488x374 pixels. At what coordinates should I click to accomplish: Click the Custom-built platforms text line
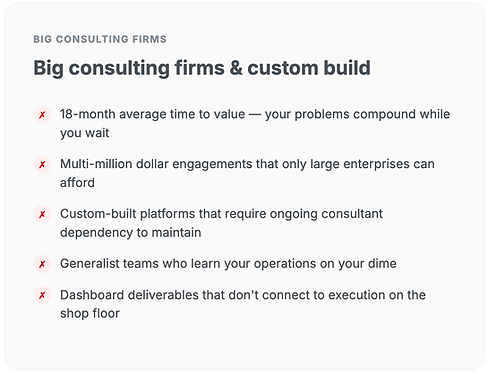click(x=221, y=214)
